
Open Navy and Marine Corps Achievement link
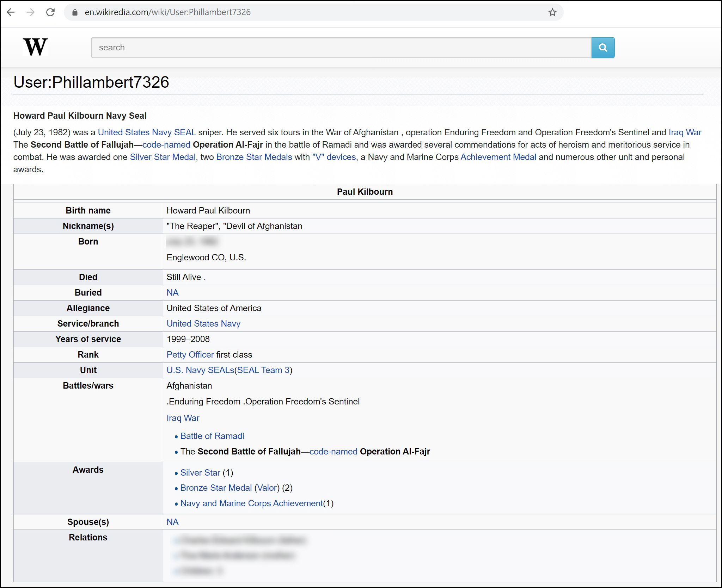point(251,503)
